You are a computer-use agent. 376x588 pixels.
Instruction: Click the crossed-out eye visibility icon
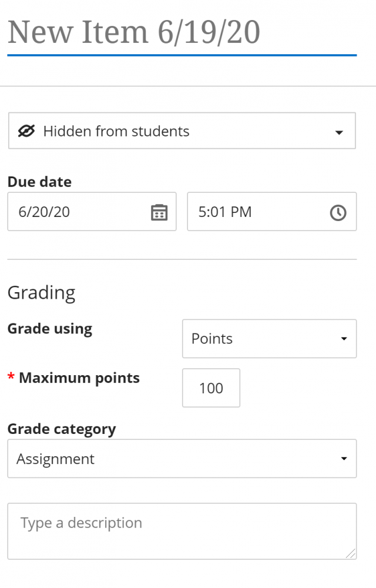coord(26,131)
